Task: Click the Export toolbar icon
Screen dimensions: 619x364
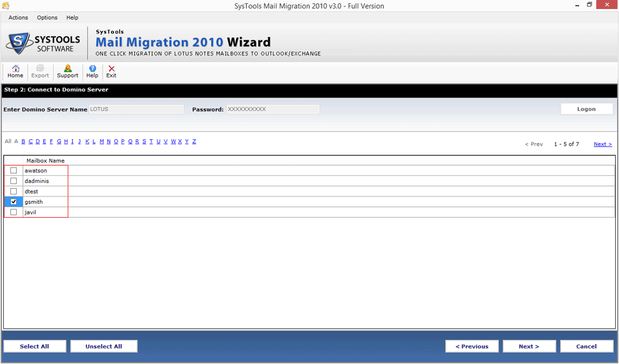Action: (40, 72)
